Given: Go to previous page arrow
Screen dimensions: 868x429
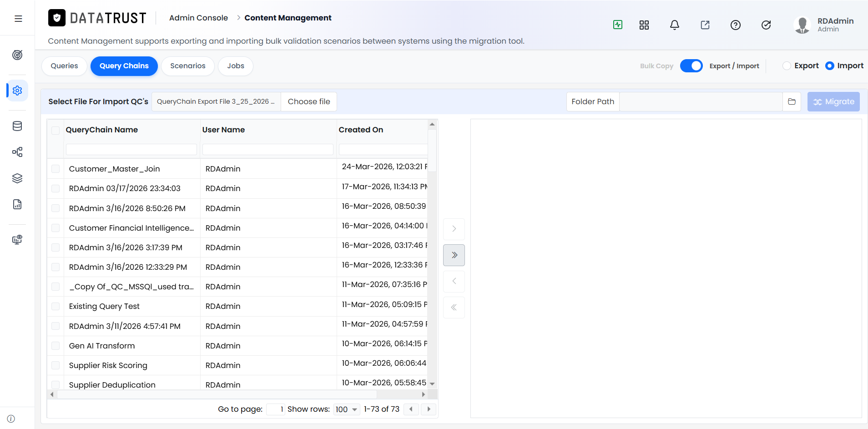Looking at the screenshot, I should click(411, 409).
